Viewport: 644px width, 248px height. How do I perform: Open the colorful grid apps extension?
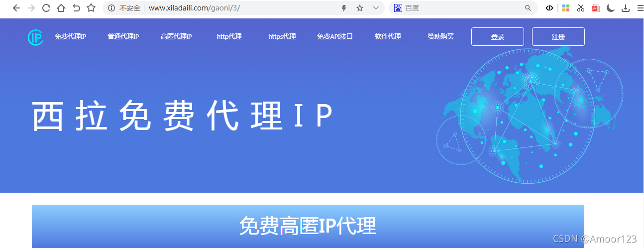pos(566,8)
